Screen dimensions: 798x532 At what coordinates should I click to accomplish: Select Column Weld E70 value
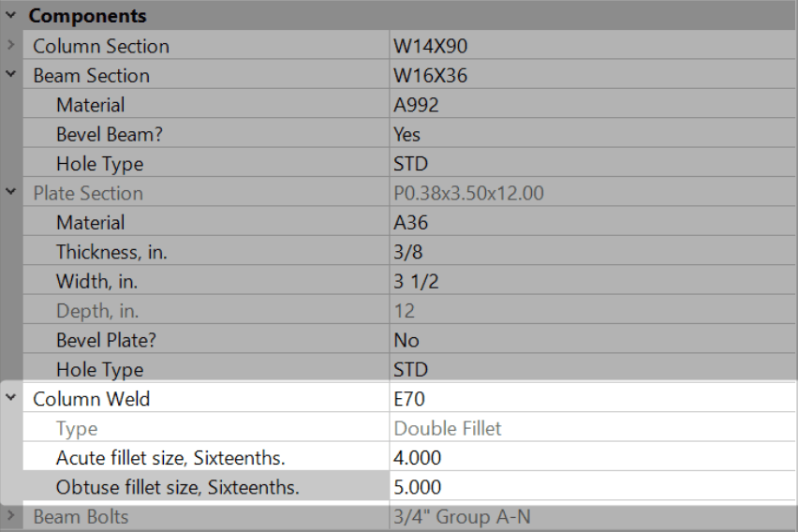pos(591,399)
